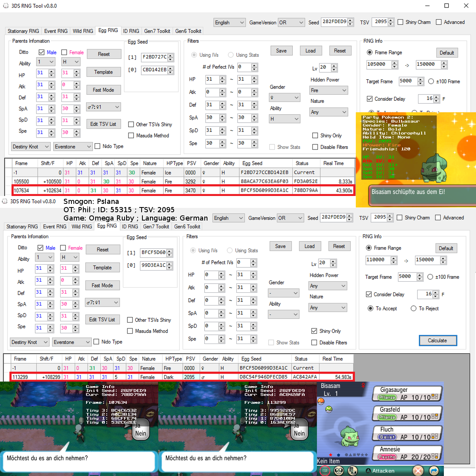Click the Calculate button in lower window
Viewport: 476px width, 476px height.
(438, 341)
